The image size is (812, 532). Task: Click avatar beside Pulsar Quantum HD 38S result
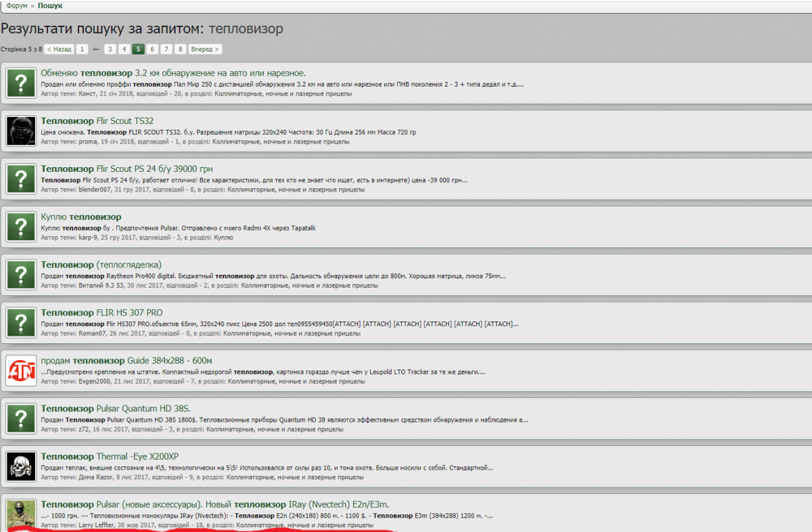pos(21,419)
